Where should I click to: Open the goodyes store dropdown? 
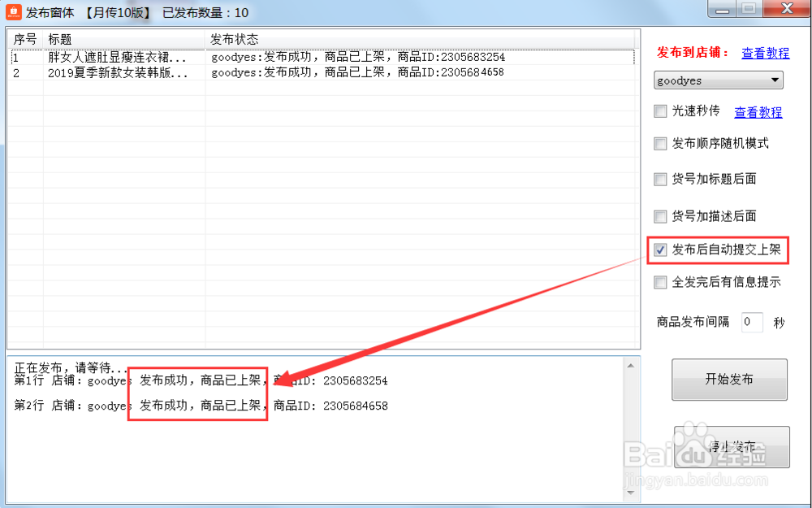tap(719, 80)
